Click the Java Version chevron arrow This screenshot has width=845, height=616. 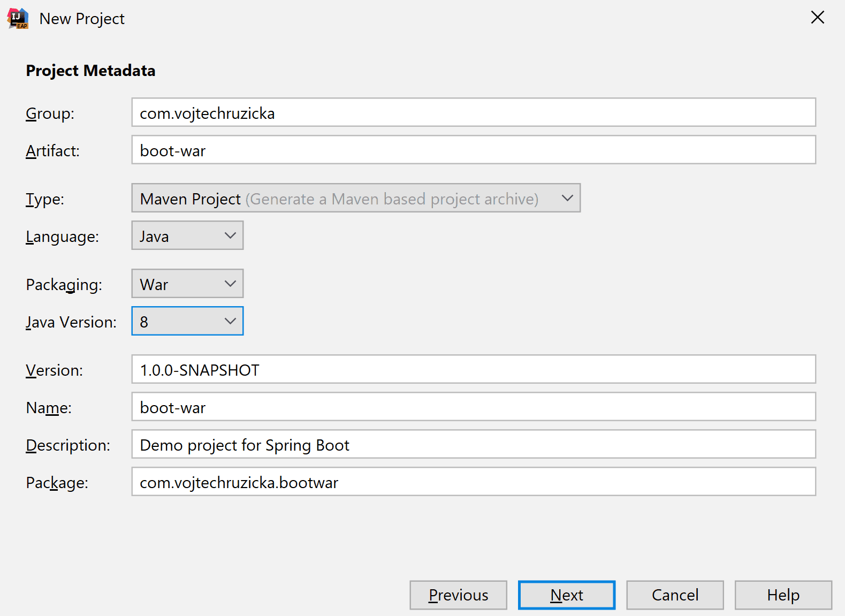click(x=230, y=321)
